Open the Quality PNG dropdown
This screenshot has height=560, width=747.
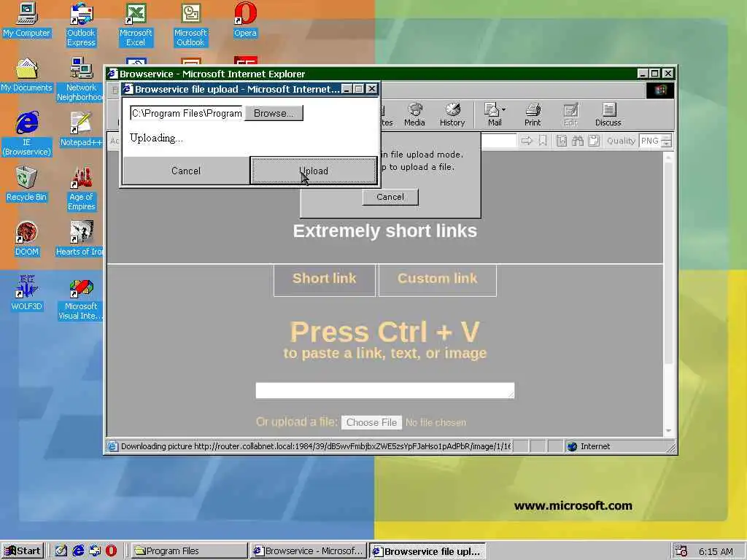(x=667, y=141)
